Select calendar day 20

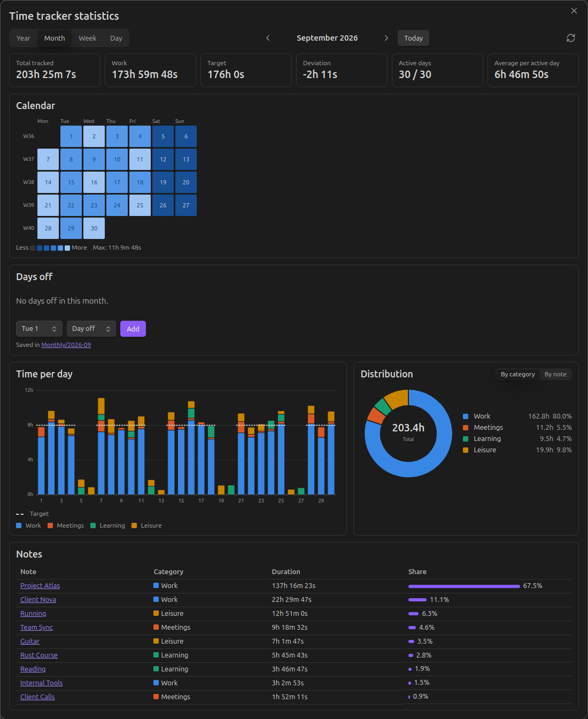click(186, 182)
